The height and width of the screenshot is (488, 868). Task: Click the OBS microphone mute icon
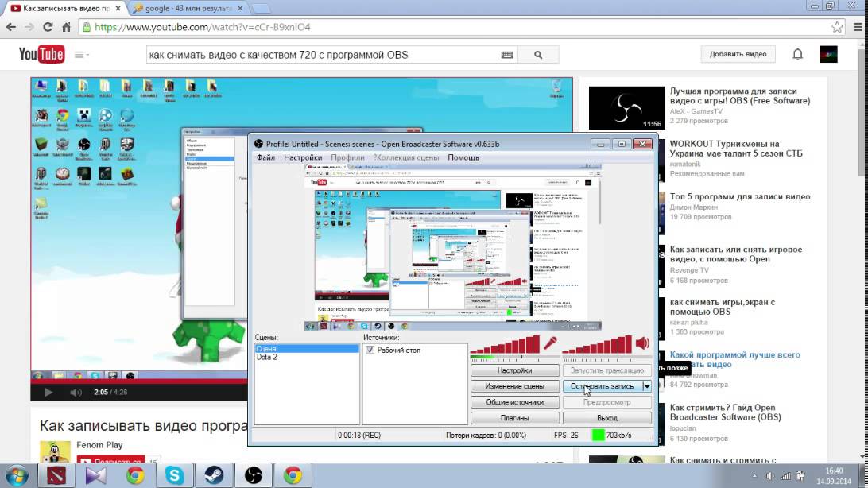click(x=550, y=343)
